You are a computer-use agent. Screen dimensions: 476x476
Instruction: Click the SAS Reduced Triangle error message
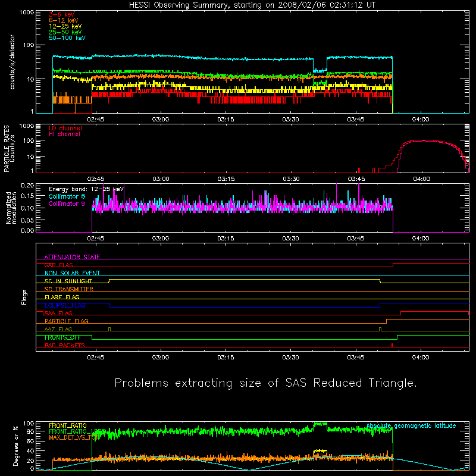coord(265,383)
